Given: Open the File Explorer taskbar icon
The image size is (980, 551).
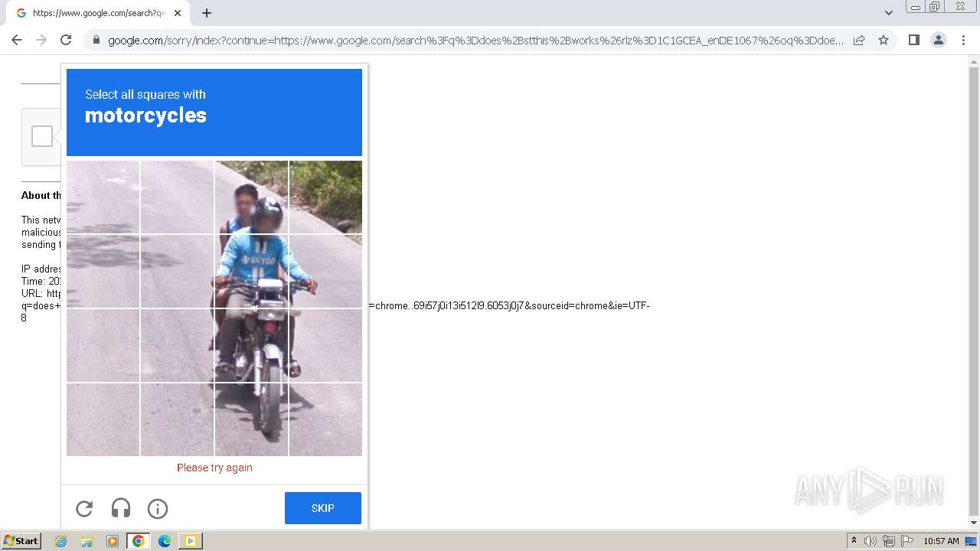Looking at the screenshot, I should click(x=87, y=541).
